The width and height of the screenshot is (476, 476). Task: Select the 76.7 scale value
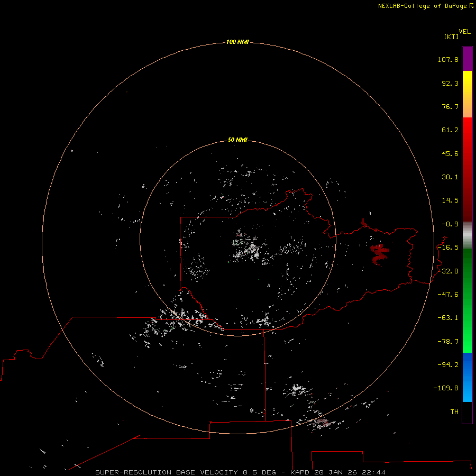tap(450, 106)
